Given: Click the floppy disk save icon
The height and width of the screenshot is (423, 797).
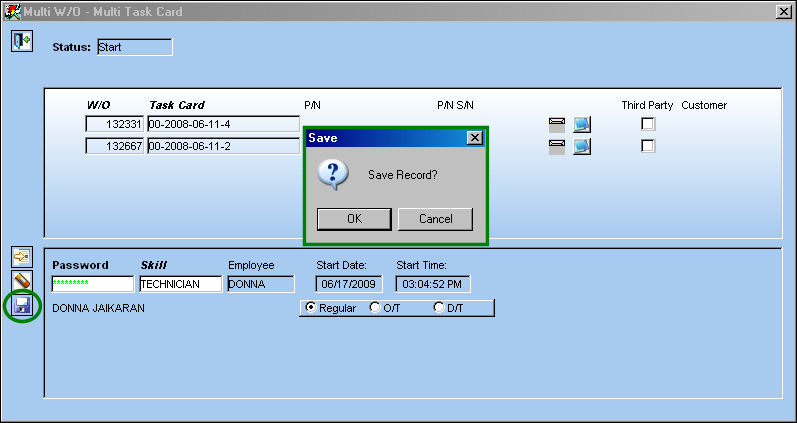Looking at the screenshot, I should pyautogui.click(x=22, y=305).
